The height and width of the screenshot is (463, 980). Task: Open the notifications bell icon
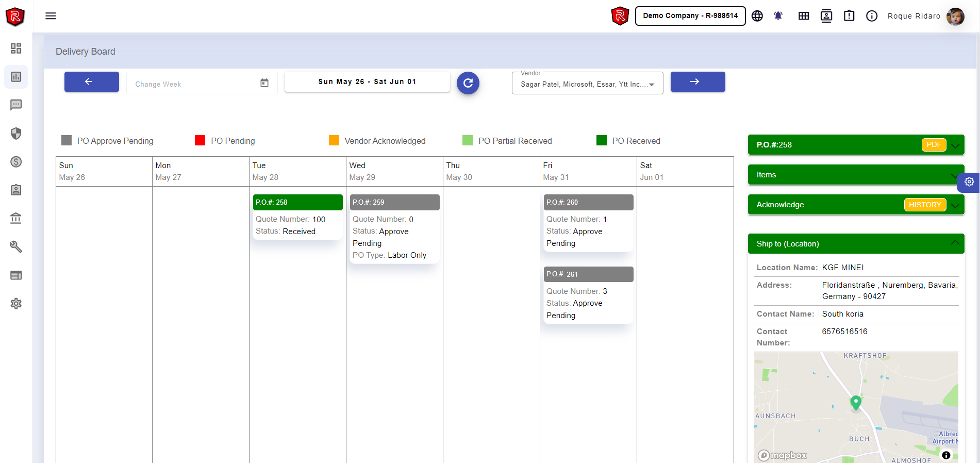(x=778, y=16)
